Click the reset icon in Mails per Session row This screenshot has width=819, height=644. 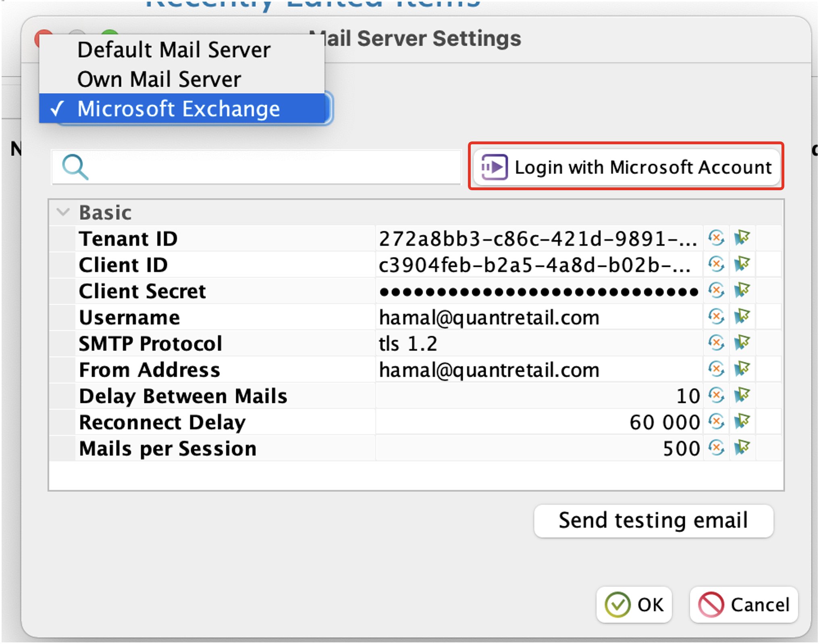click(x=716, y=448)
